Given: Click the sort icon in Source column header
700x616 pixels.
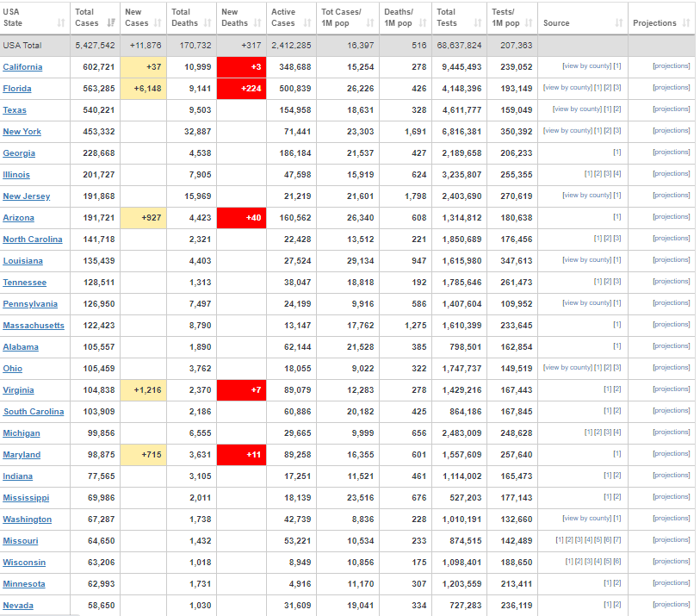Looking at the screenshot, I should 618,23.
